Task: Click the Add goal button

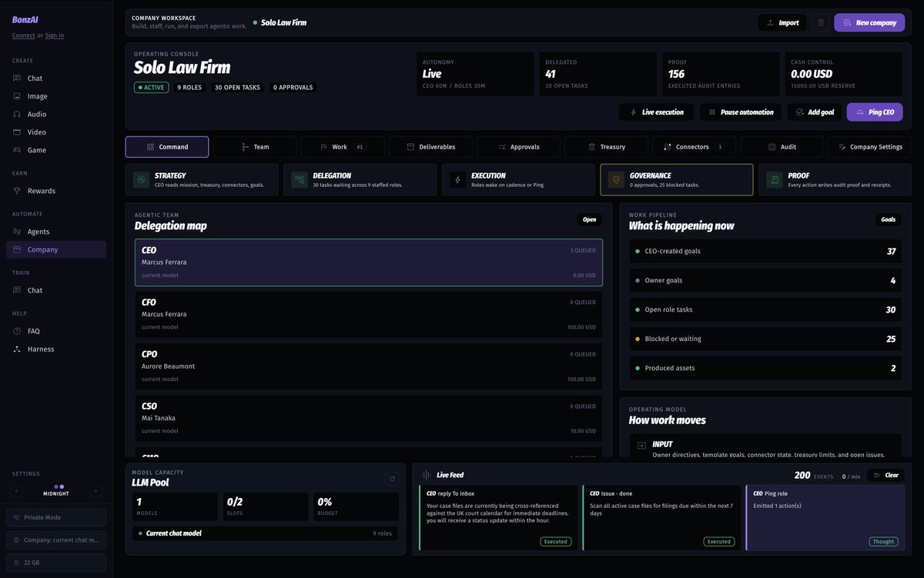Action: point(815,112)
